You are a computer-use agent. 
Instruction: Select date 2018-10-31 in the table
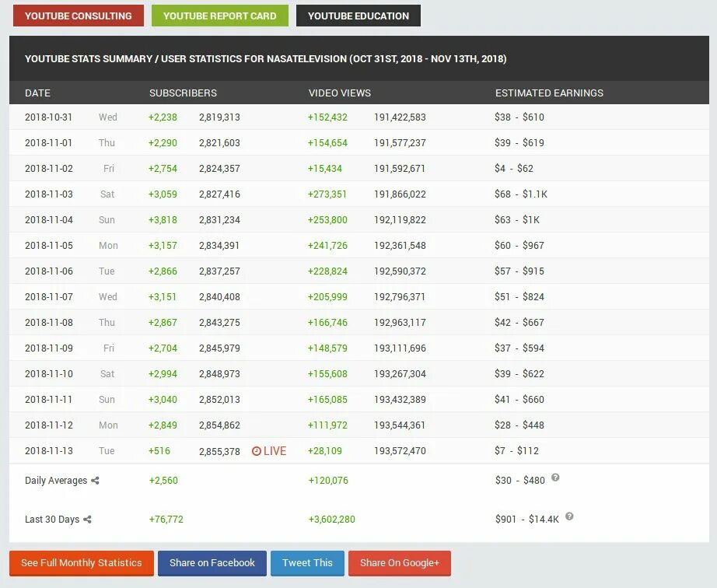[48, 117]
